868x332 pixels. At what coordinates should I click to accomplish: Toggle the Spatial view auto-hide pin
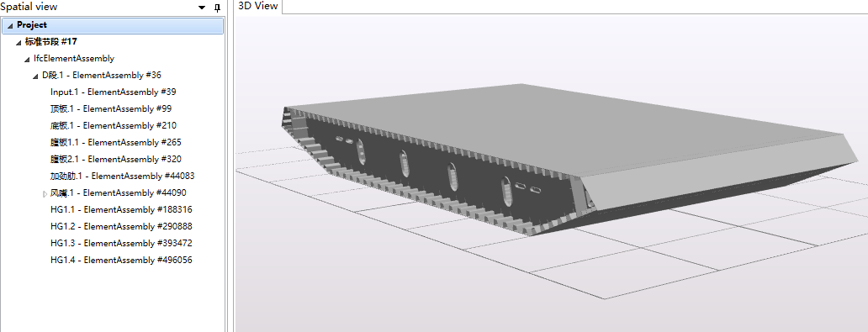point(218,8)
